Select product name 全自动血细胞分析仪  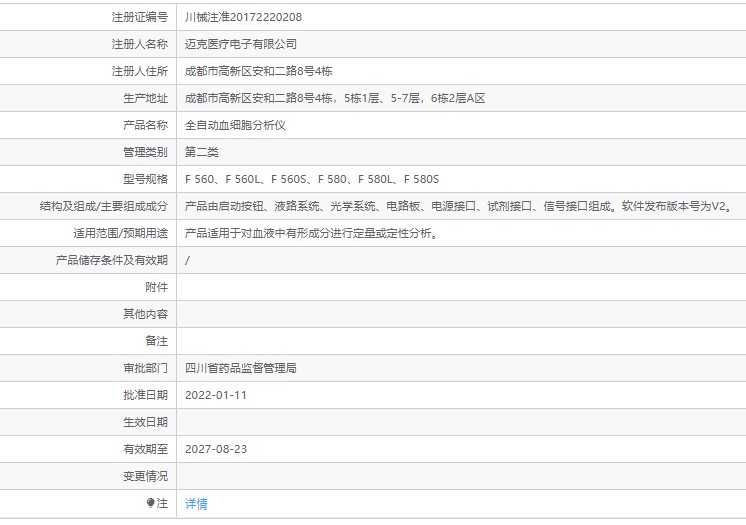point(235,125)
